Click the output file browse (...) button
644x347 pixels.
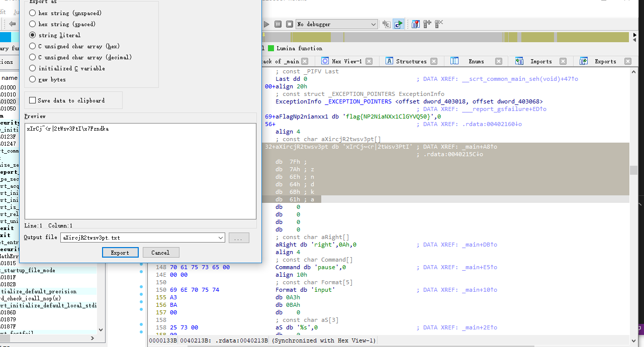click(238, 238)
